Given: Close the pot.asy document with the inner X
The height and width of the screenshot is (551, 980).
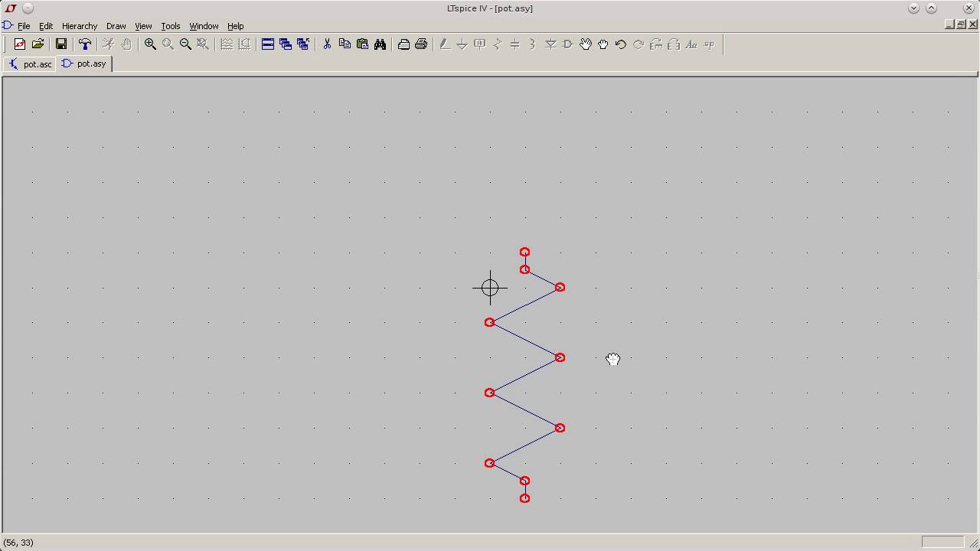Looking at the screenshot, I should coord(973,25).
